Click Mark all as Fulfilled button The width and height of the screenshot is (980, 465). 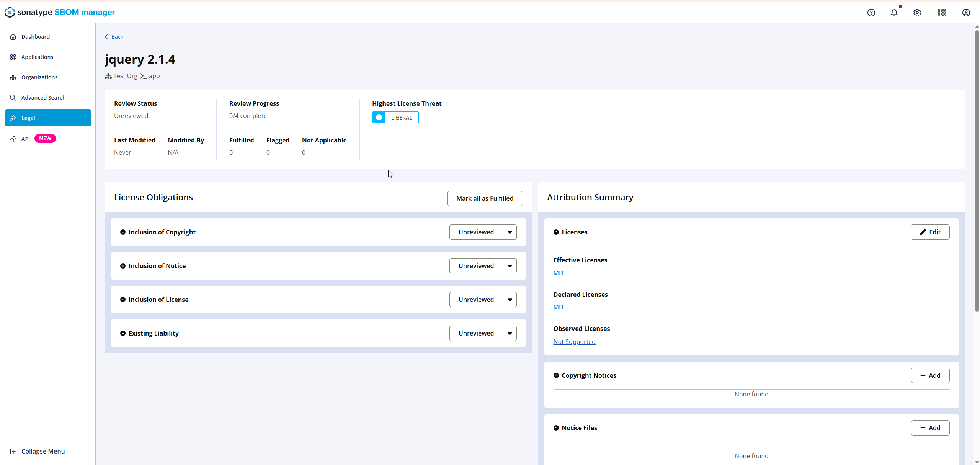point(485,198)
